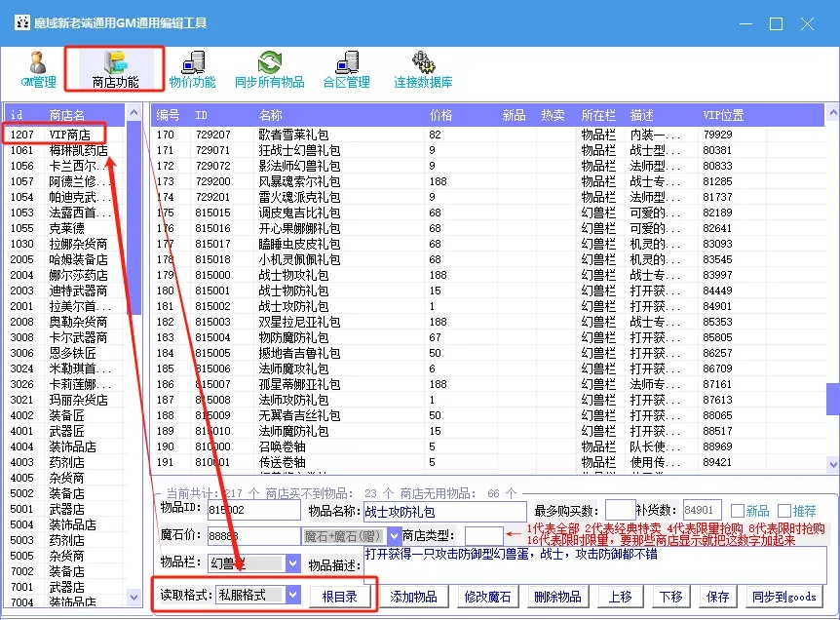Select the 恩多铁匠 shop row
Screen dimensions: 840x620
pyautogui.click(x=64, y=353)
